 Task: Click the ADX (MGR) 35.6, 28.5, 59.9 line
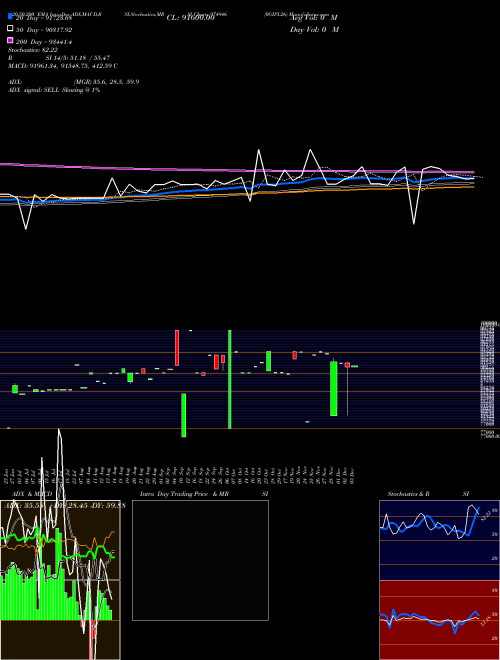(x=74, y=82)
